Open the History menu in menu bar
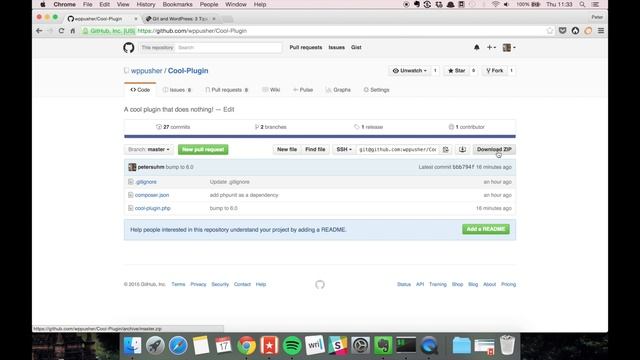The image size is (640, 360). pyautogui.click(x=146, y=4)
